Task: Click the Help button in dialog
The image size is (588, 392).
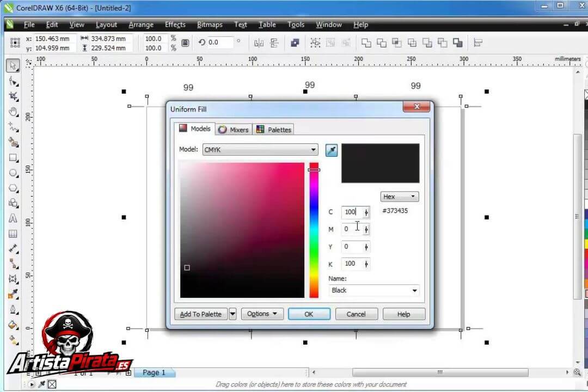Action: tap(404, 314)
